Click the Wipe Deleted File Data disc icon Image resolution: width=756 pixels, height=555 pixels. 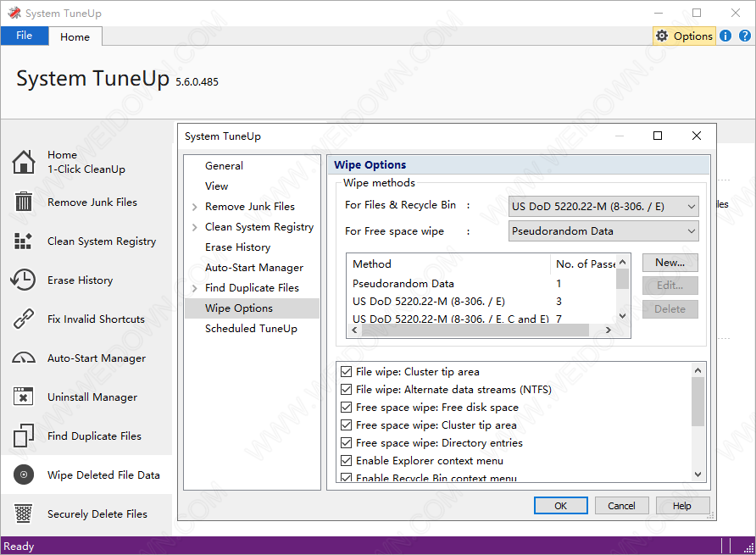(x=23, y=475)
